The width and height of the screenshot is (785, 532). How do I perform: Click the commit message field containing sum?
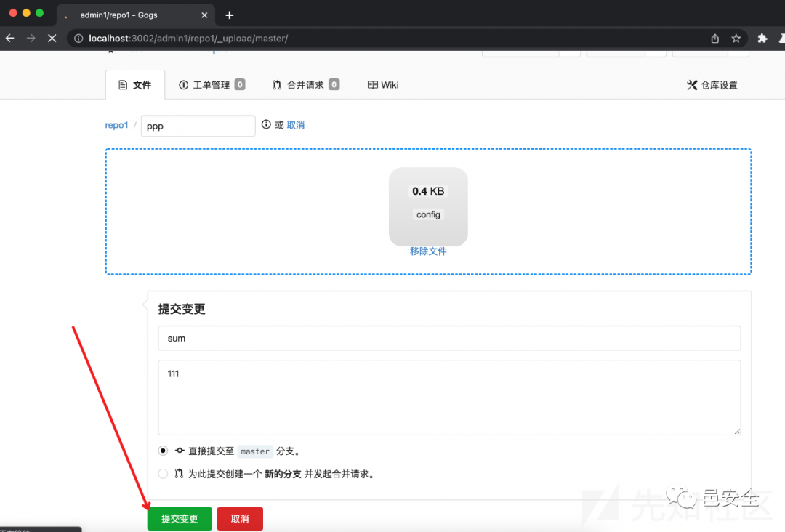pyautogui.click(x=448, y=337)
